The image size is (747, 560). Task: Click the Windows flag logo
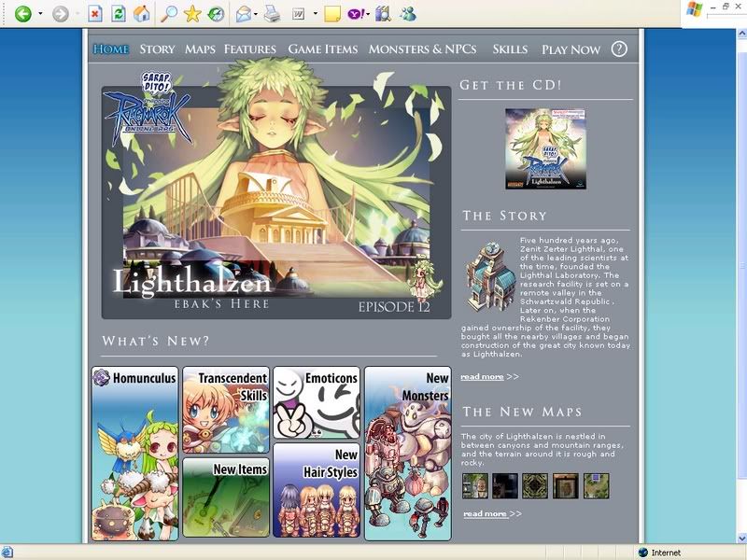click(x=694, y=9)
